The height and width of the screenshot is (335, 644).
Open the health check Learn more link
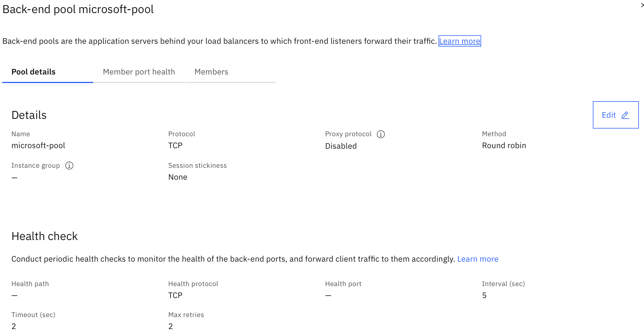pyautogui.click(x=478, y=259)
